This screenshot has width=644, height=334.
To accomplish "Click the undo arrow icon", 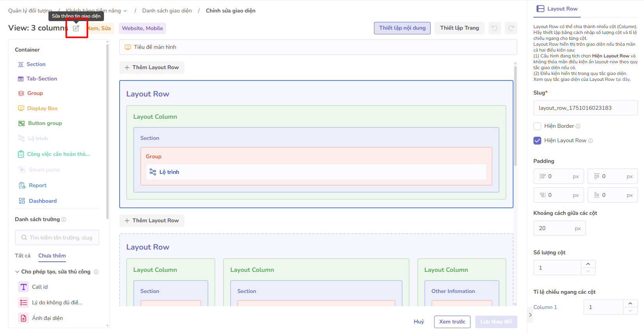I will coord(494,28).
